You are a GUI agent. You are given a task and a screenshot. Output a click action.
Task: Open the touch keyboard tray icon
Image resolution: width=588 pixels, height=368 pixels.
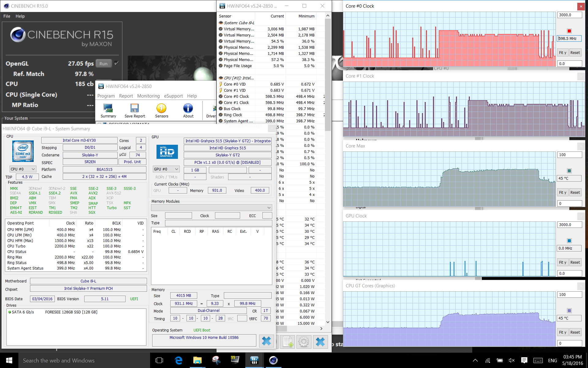pos(538,361)
